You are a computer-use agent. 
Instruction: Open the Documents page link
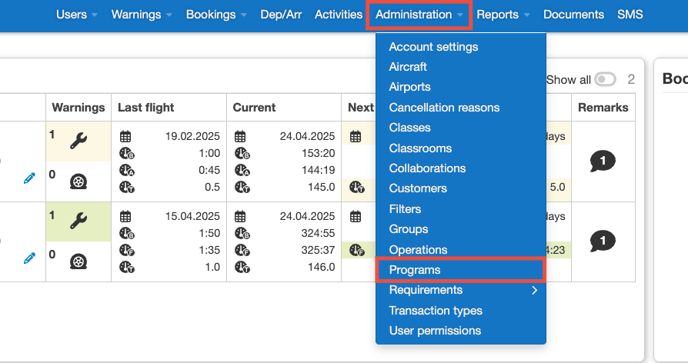pos(573,14)
